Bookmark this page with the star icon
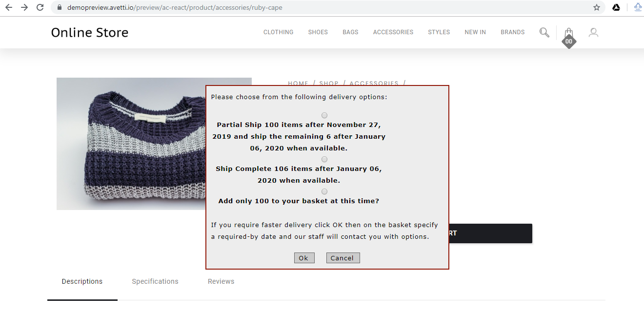The width and height of the screenshot is (644, 316). pyautogui.click(x=596, y=7)
